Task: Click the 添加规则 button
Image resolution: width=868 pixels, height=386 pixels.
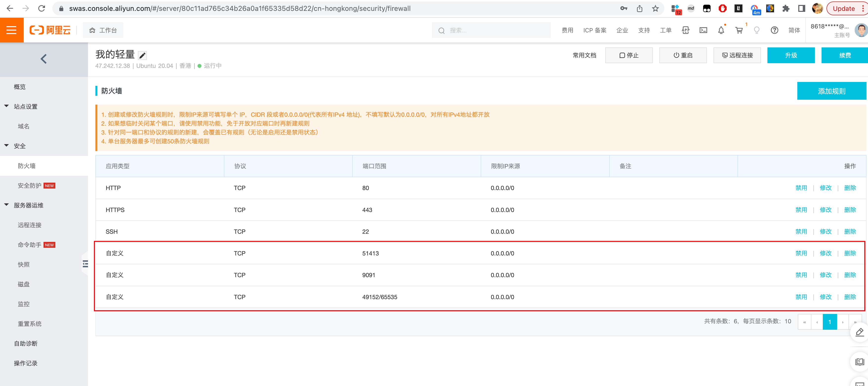Action: pyautogui.click(x=831, y=91)
